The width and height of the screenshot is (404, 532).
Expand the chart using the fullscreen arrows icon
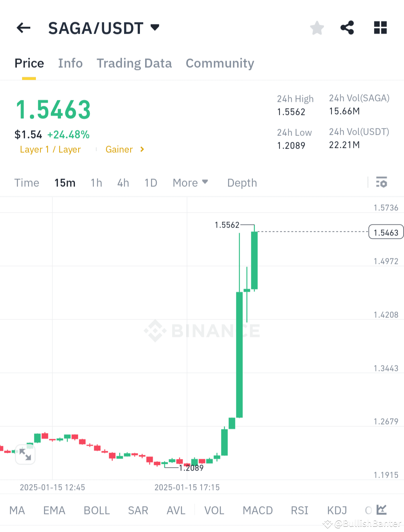[25, 454]
